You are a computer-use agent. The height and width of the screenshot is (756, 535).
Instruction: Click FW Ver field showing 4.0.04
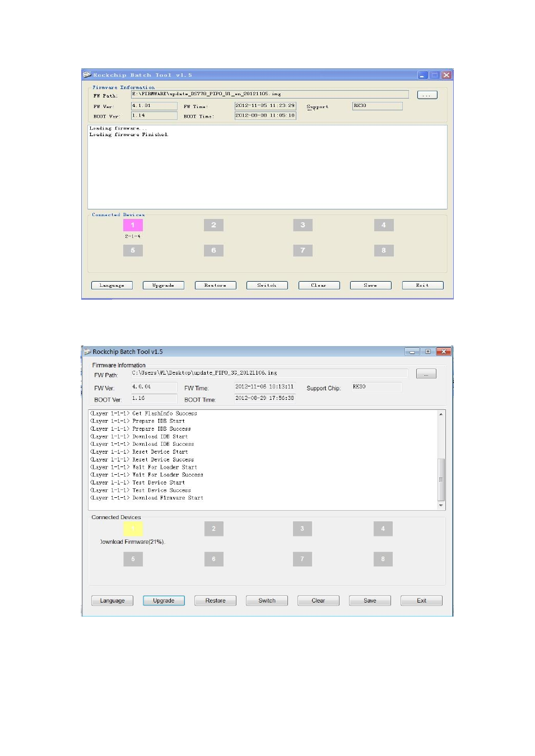click(154, 387)
